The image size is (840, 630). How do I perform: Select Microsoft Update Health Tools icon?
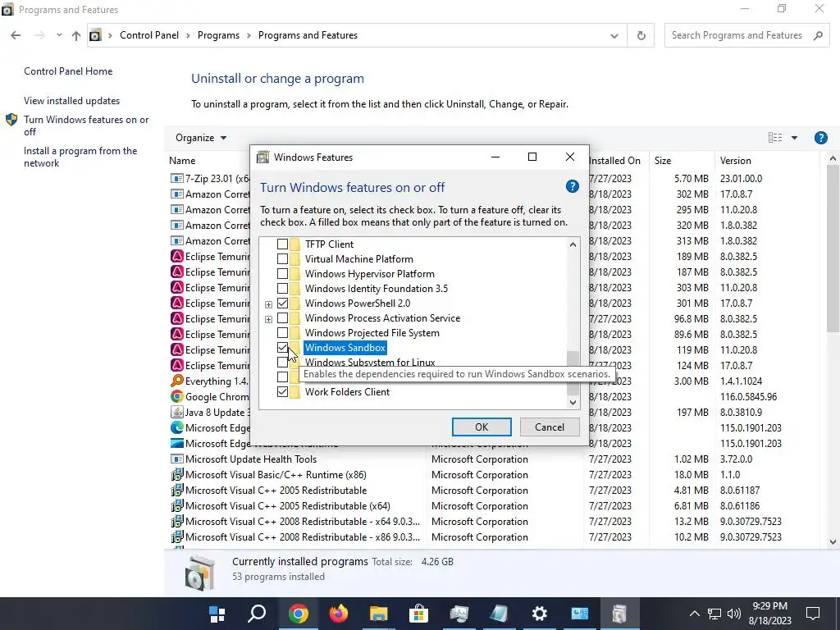coord(177,459)
